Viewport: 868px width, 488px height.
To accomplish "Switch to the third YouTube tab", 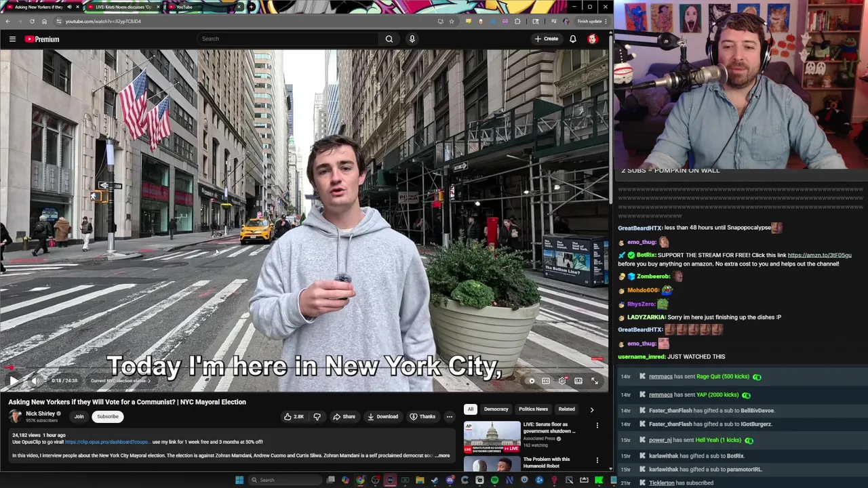I will 202,7.
